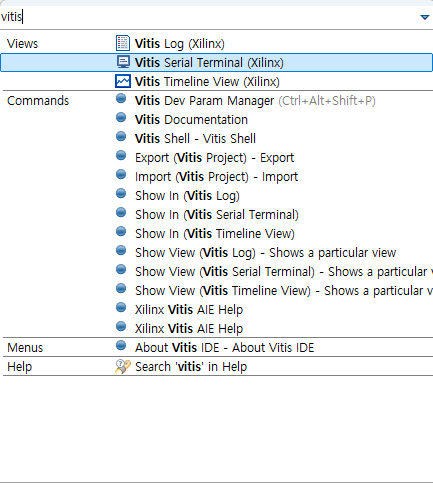Click the blue dot beside Vitis Shell
This screenshot has height=491, width=433.
tap(121, 137)
